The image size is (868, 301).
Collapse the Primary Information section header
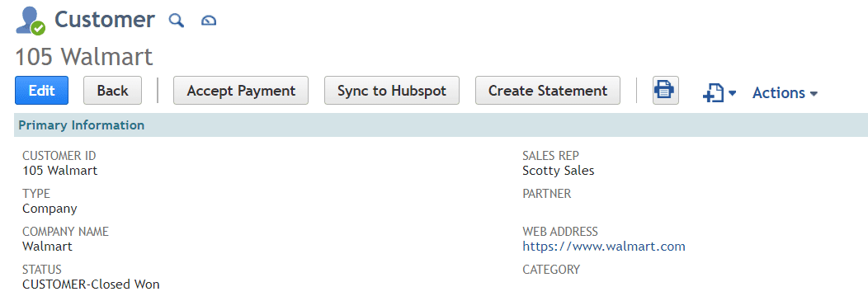click(x=441, y=125)
